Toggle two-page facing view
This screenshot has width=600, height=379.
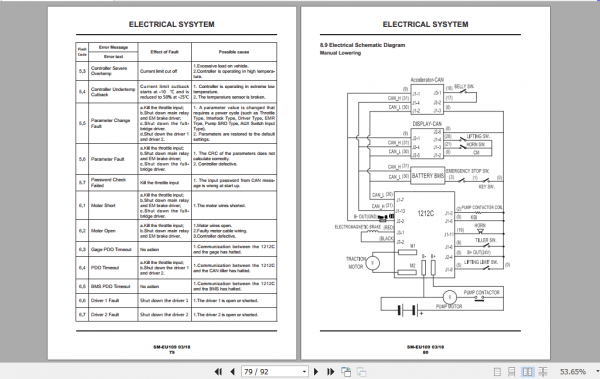pos(527,372)
